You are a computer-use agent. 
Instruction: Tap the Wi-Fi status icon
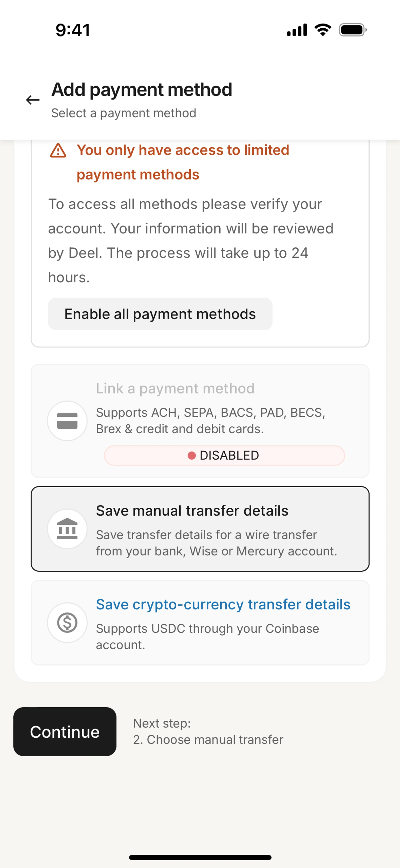(322, 30)
